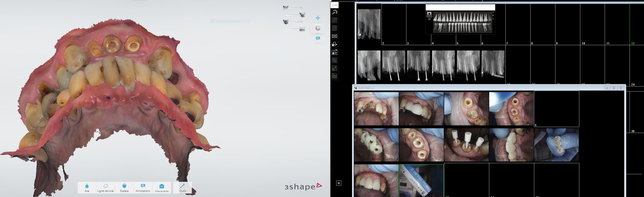
Task: Click the mirror flip image icon
Action: pyautogui.click(x=334, y=36)
